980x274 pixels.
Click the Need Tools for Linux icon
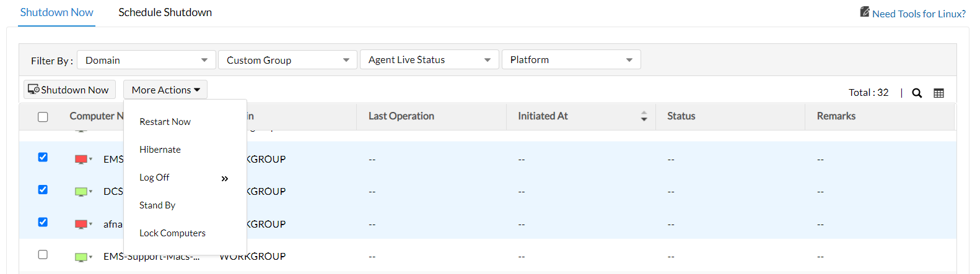[865, 12]
